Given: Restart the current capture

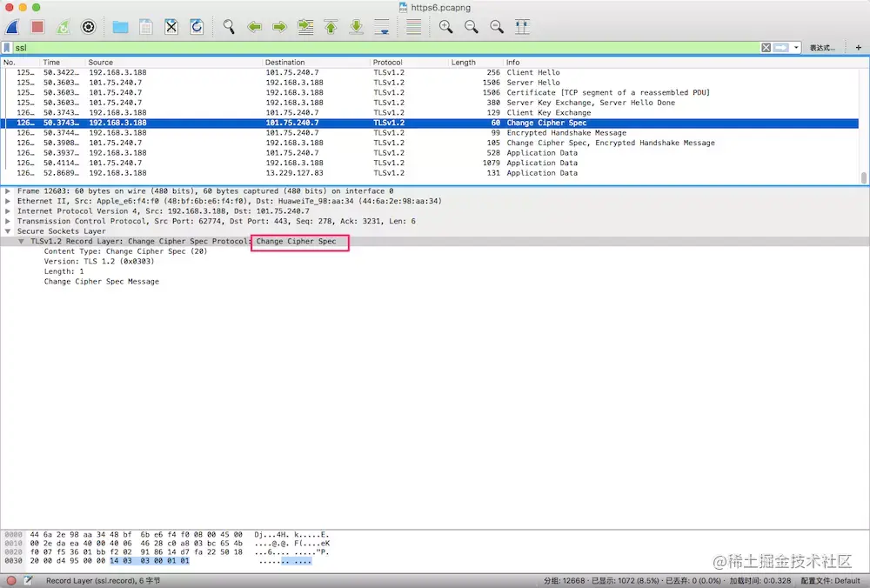Looking at the screenshot, I should [x=63, y=27].
